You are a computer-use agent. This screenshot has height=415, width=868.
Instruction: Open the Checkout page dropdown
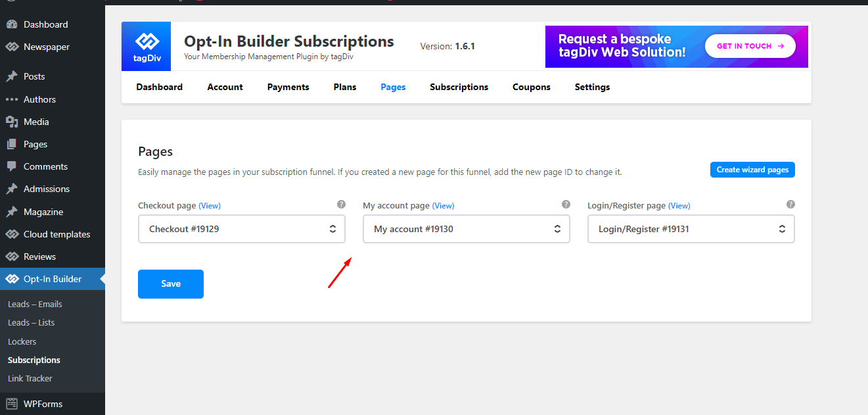[x=242, y=229]
